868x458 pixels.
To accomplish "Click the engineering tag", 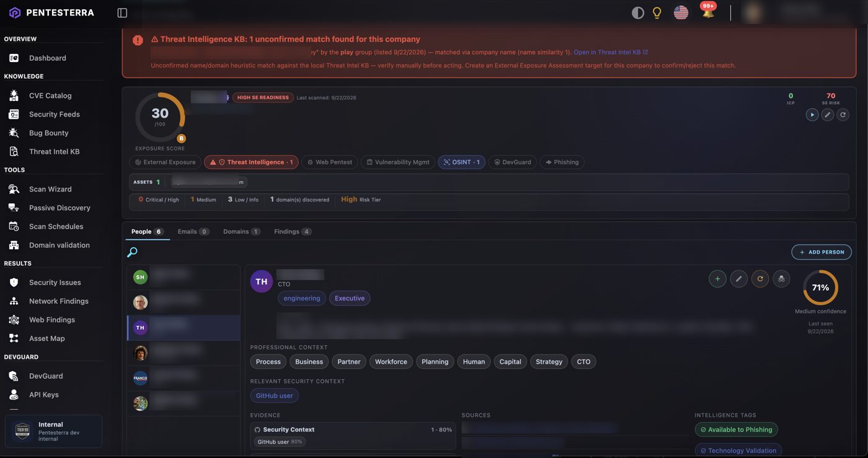I will pyautogui.click(x=302, y=298).
